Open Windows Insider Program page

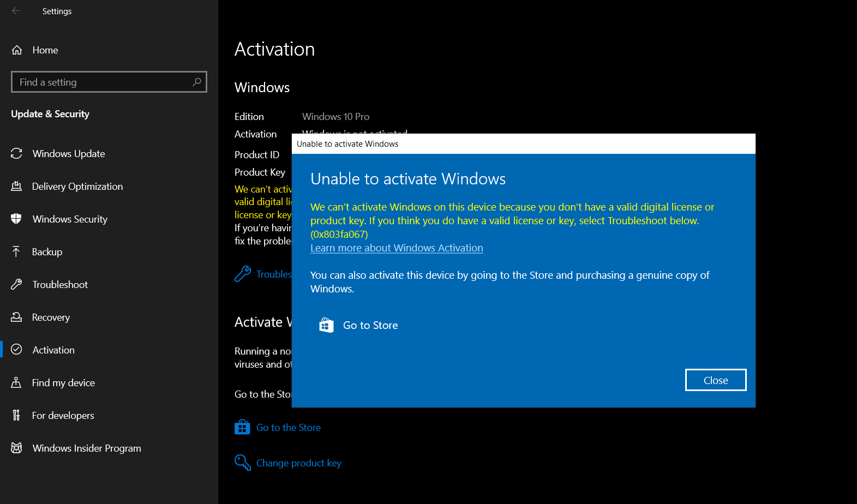pos(87,448)
